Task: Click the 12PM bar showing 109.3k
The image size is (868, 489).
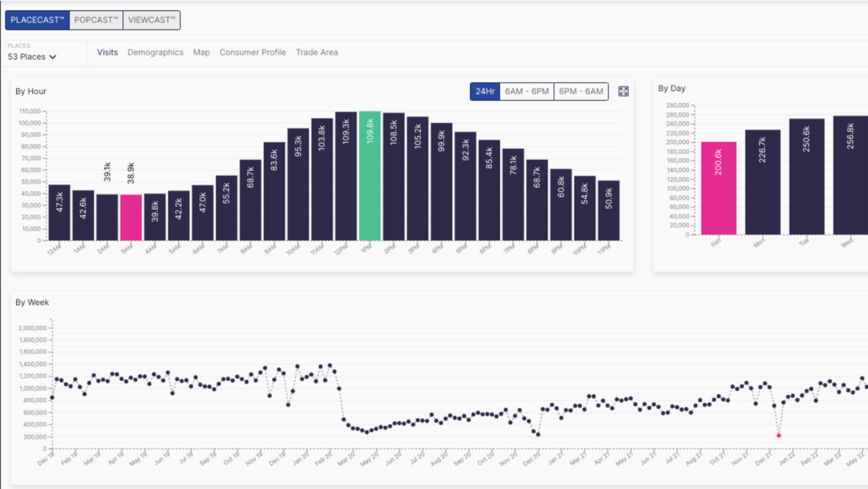Action: [x=346, y=176]
